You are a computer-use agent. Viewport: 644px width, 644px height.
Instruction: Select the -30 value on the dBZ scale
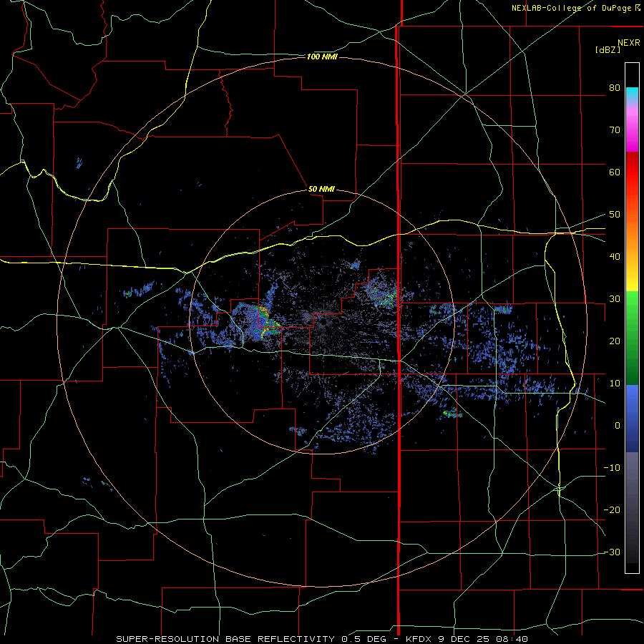(612, 552)
